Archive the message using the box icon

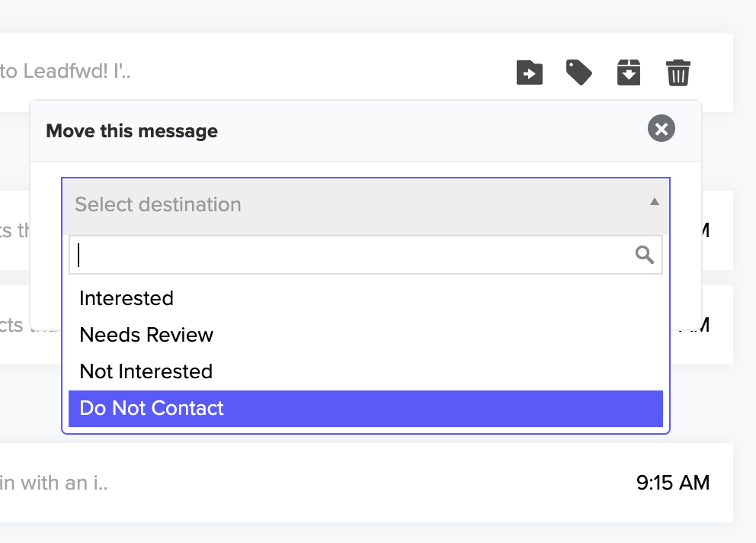(x=629, y=72)
